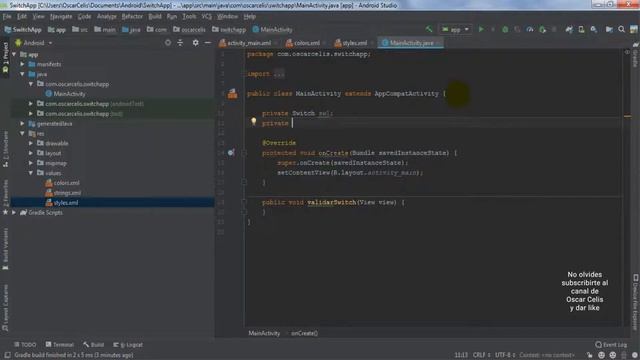
Task: Click Sync Project with Gradle Files icon
Action: (x=569, y=29)
